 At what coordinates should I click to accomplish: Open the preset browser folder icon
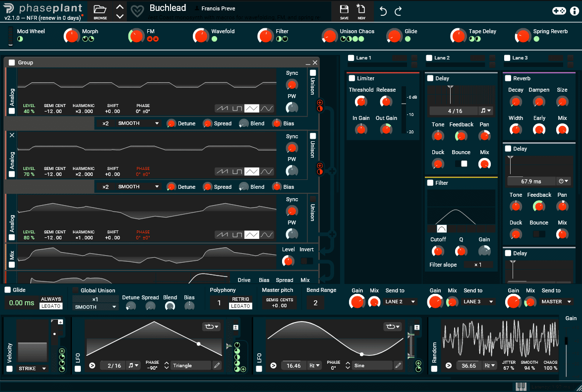click(x=100, y=9)
